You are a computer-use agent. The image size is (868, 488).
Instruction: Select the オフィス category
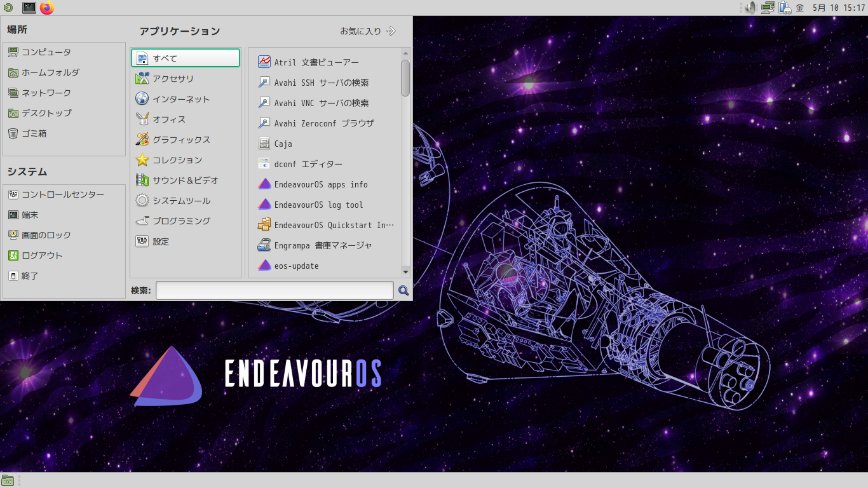pyautogui.click(x=186, y=119)
